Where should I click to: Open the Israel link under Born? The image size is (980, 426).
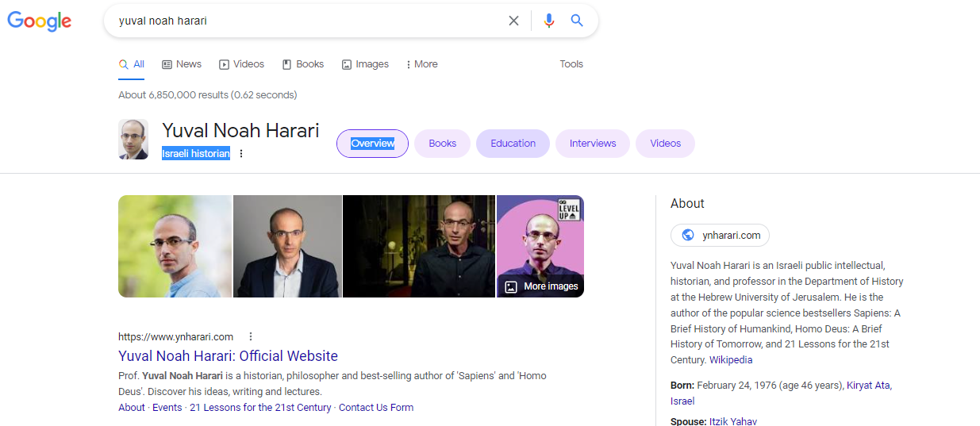click(x=682, y=401)
